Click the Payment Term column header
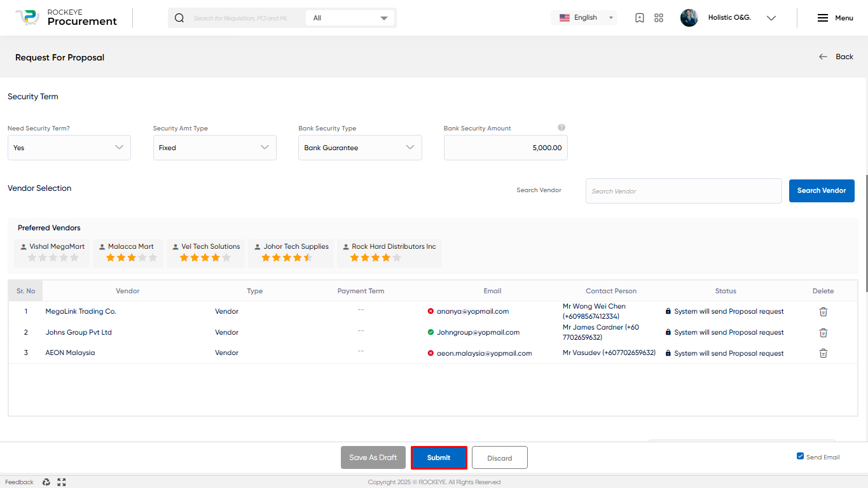The image size is (868, 488). tap(361, 291)
